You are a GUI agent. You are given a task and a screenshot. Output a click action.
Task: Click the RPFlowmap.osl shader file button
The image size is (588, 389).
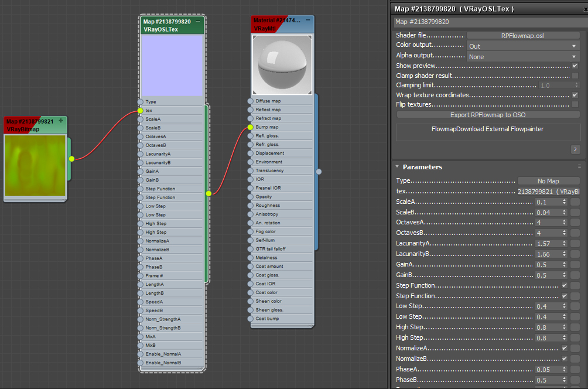pos(523,36)
